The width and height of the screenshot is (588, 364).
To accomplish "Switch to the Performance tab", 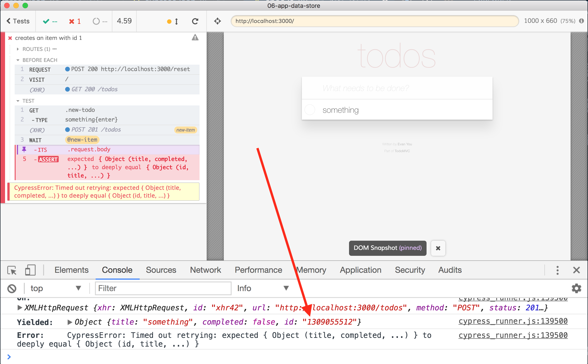I will click(258, 270).
